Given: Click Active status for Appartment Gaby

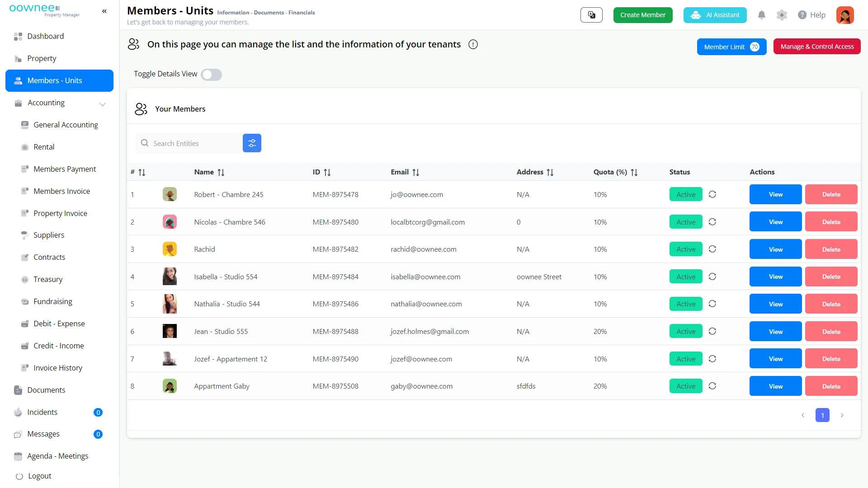Looking at the screenshot, I should click(x=686, y=386).
